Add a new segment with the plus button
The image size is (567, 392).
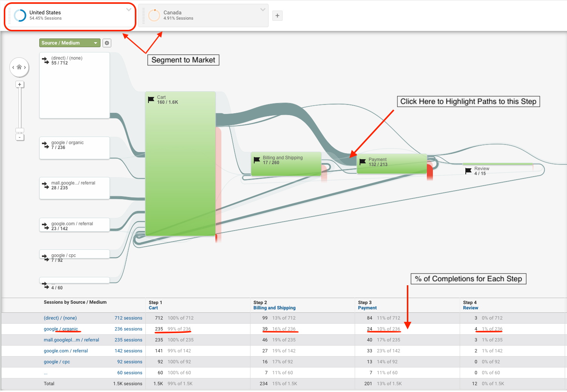pyautogui.click(x=277, y=15)
